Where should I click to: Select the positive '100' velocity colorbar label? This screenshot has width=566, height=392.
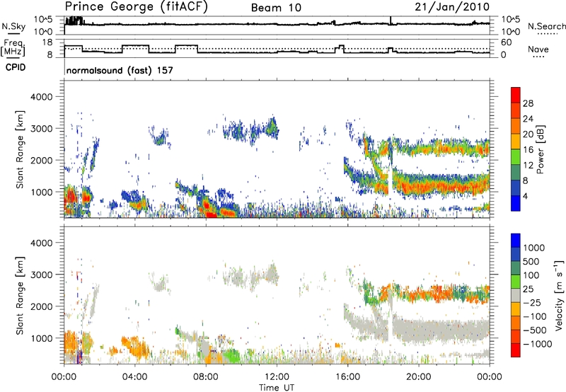[531, 275]
